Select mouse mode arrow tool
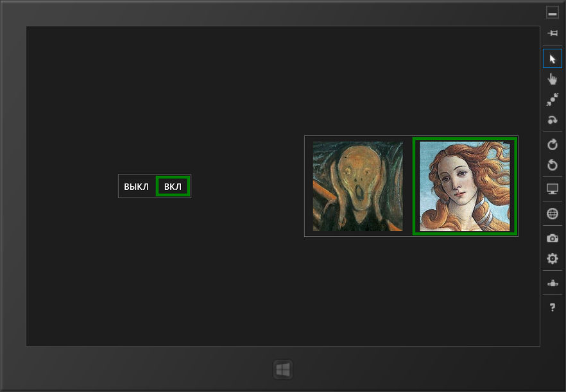 (x=553, y=58)
